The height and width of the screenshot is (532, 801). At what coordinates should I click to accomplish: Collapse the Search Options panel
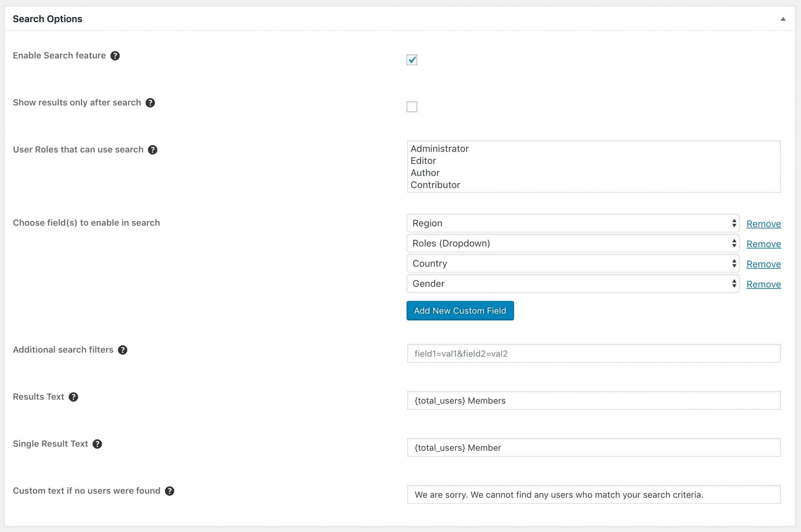click(x=783, y=18)
